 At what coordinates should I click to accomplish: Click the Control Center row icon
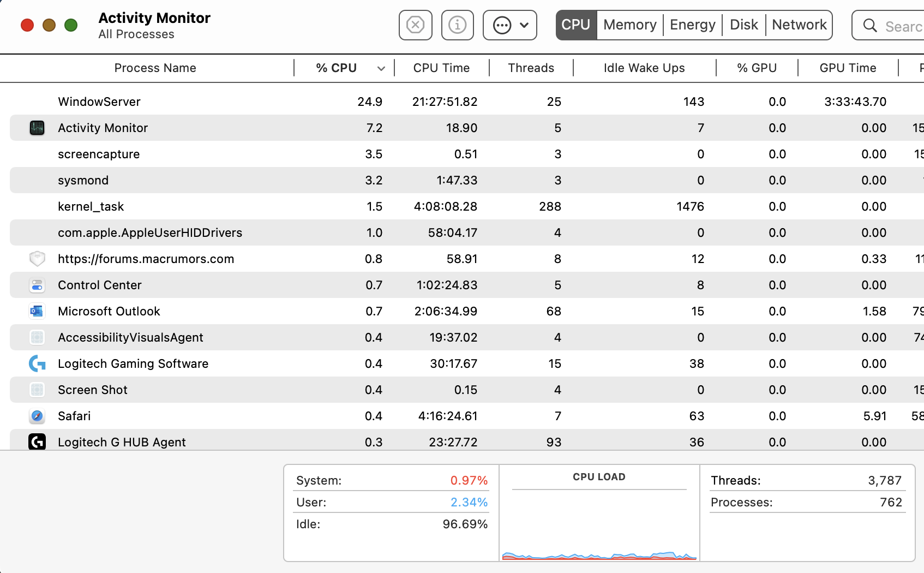[37, 285]
